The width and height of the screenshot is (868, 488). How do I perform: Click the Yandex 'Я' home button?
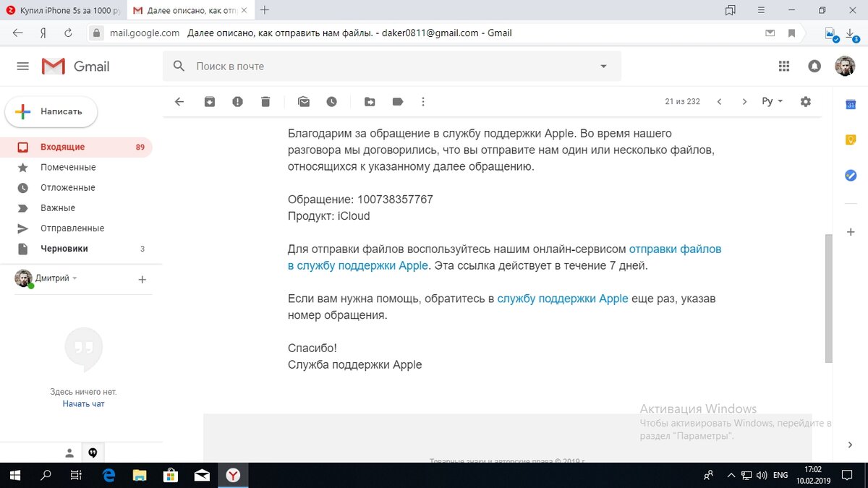tap(43, 33)
